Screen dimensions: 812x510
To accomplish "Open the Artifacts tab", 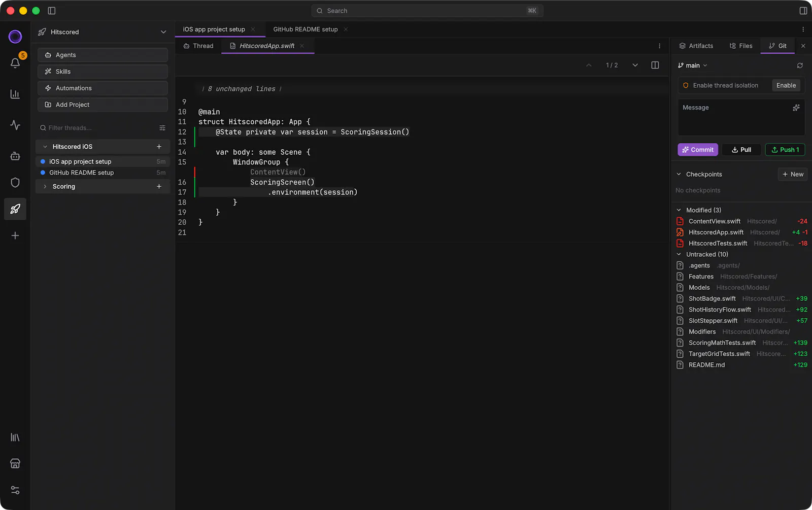I will 696,46.
